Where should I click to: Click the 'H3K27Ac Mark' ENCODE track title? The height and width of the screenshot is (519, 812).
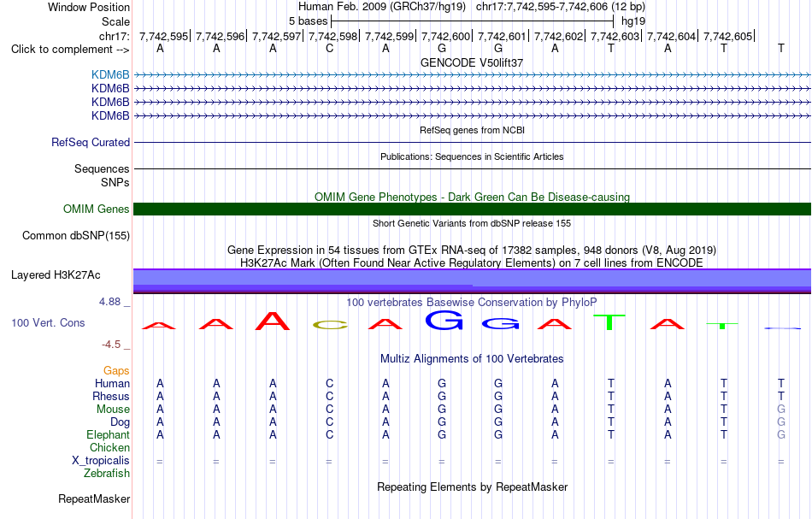click(x=472, y=262)
